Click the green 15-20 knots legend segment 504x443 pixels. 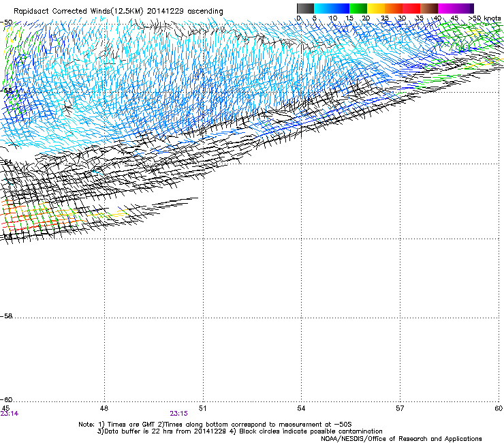(358, 8)
